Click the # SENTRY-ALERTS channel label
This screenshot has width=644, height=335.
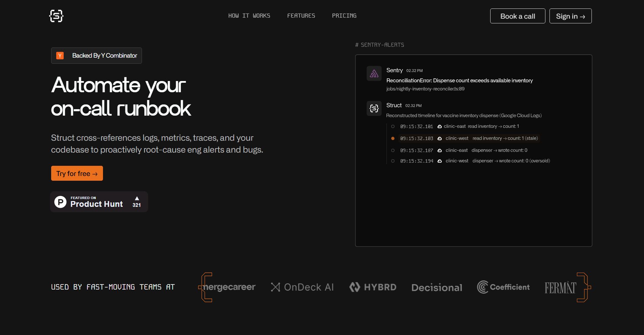point(379,45)
